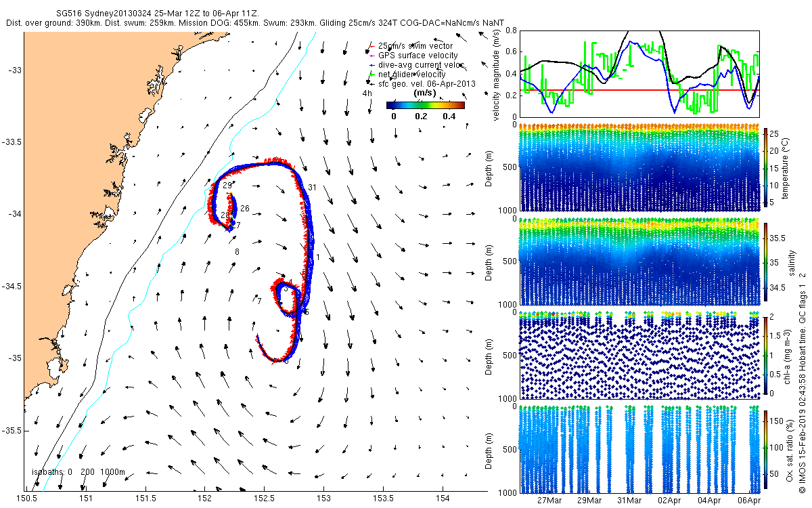812x508 pixels.
Task: Click the "27Mar" date tick label
Action: click(549, 501)
